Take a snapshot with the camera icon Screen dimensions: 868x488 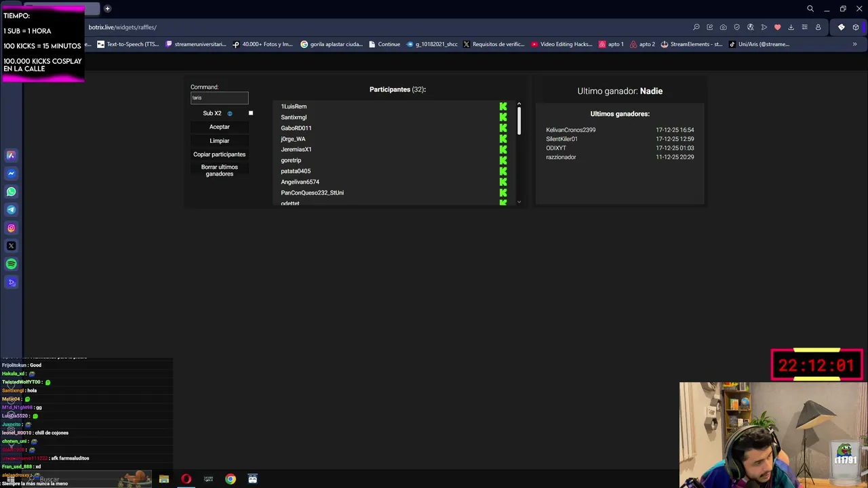point(724,27)
